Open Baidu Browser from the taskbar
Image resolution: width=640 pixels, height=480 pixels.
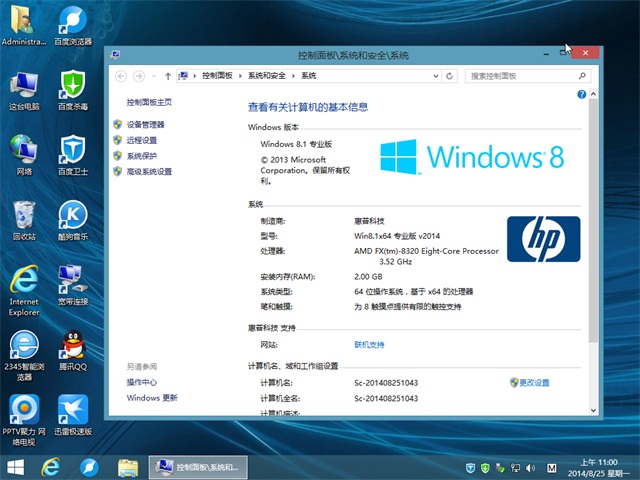(89, 467)
